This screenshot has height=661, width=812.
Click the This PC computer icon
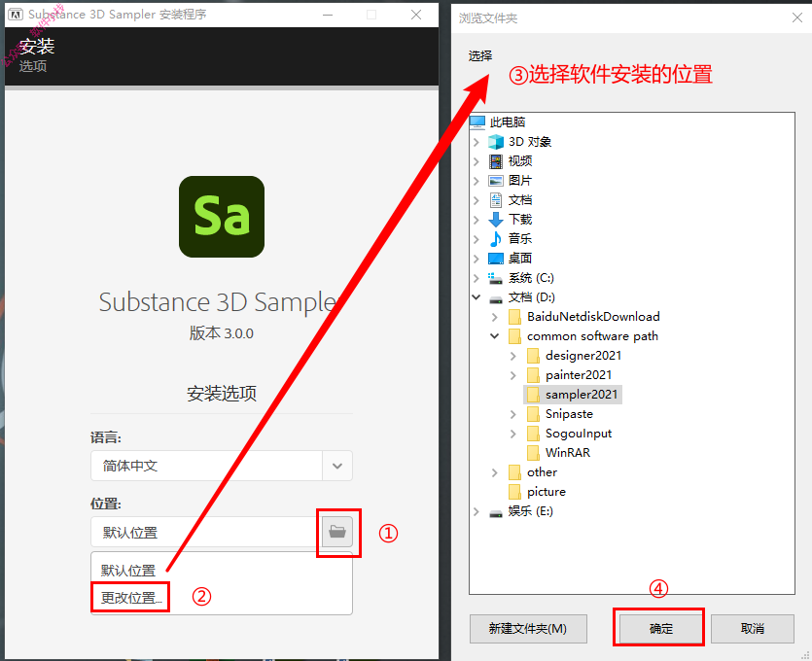[477, 122]
